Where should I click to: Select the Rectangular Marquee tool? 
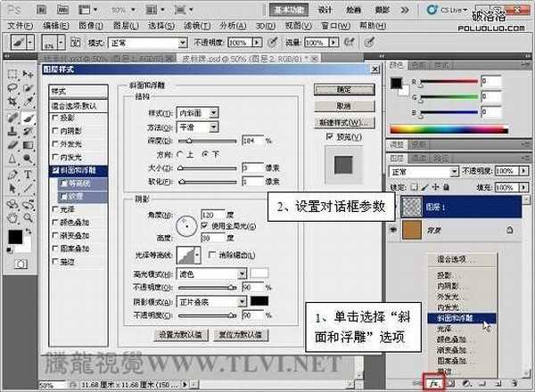12,74
